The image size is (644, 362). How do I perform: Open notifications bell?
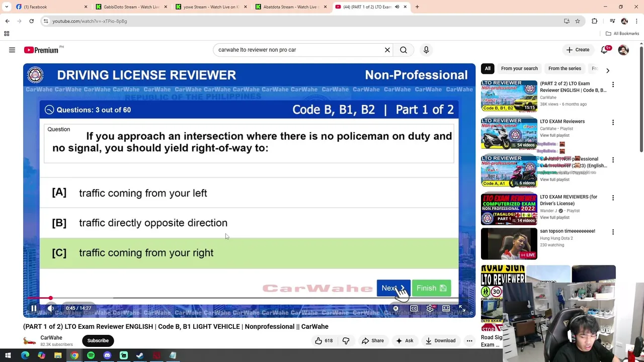pyautogui.click(x=605, y=50)
